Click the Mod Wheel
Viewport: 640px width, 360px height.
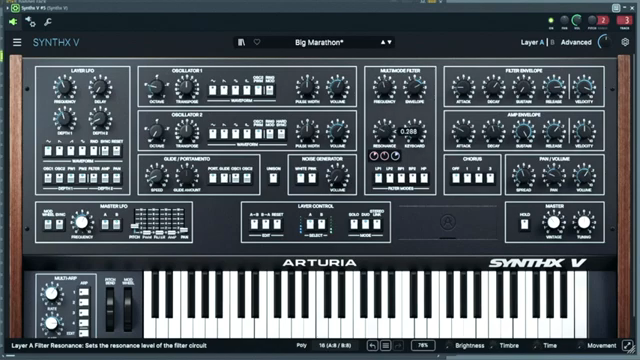[128, 309]
